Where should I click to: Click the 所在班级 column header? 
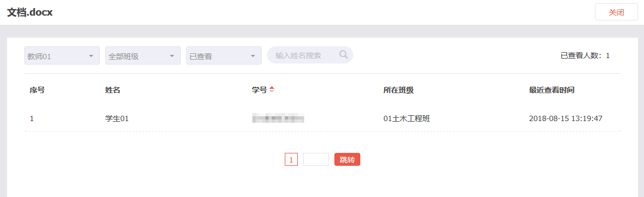point(399,90)
